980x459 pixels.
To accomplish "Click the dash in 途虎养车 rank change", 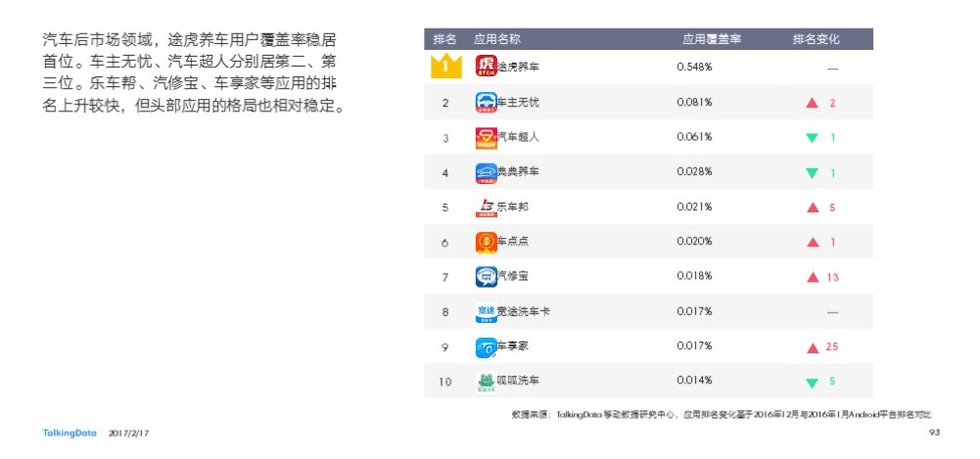I will coord(832,69).
